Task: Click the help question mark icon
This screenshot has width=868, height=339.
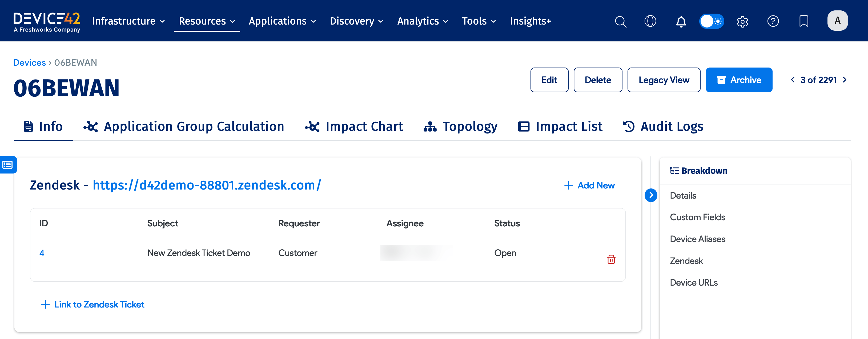Action: pos(773,21)
